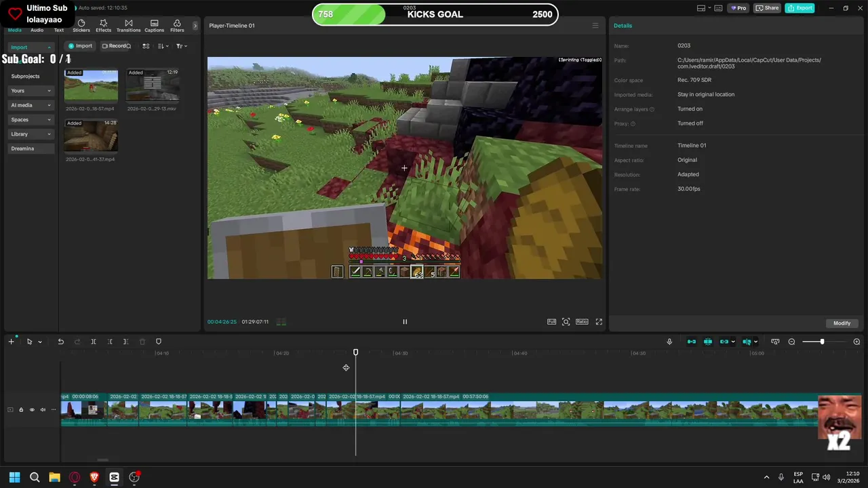Add a marker with shield icon
This screenshot has height=488, width=868.
coord(159,342)
